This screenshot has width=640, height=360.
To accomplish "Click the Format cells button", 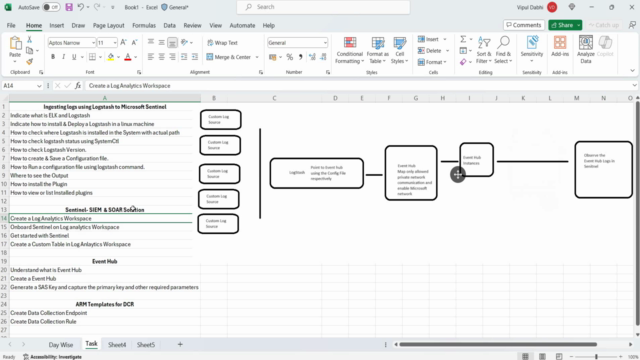I will click(x=432, y=62).
